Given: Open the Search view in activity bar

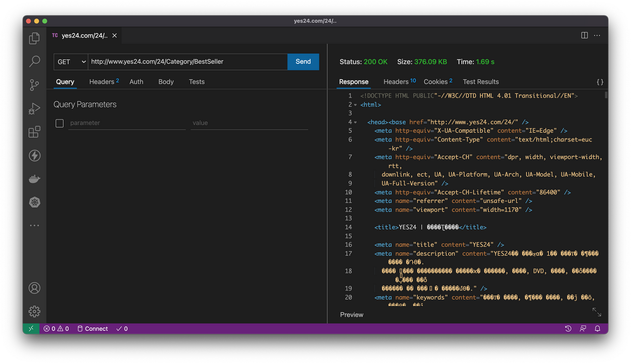Looking at the screenshot, I should 35,61.
